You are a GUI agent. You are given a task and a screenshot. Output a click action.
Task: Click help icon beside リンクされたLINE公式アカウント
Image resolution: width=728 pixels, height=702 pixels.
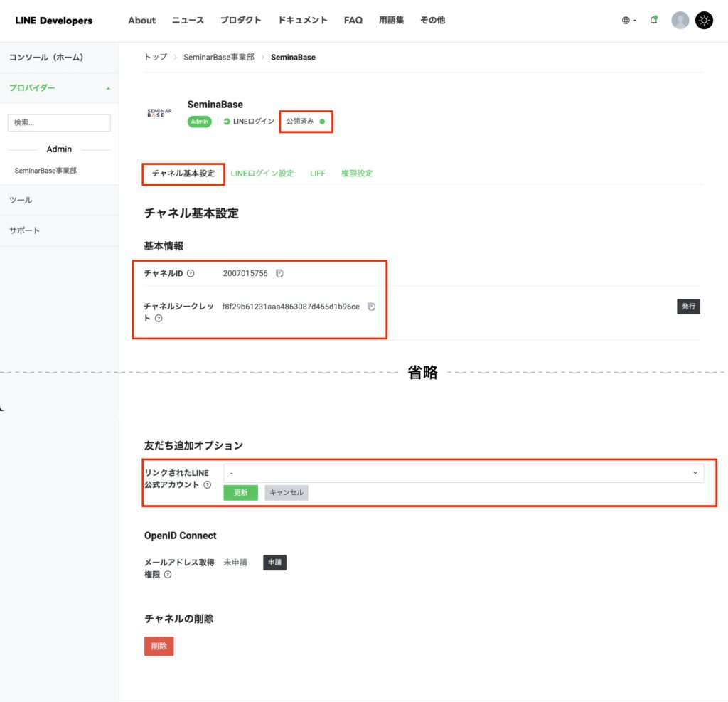(208, 485)
